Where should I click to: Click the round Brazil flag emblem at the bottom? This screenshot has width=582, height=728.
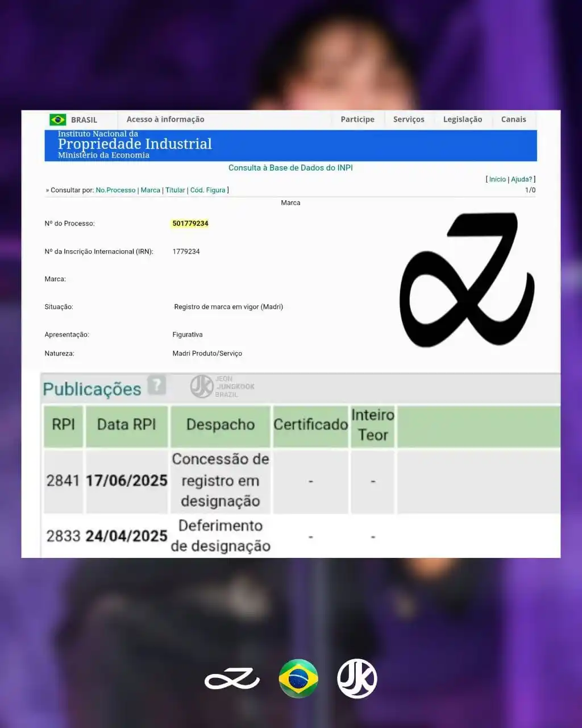coord(298,679)
